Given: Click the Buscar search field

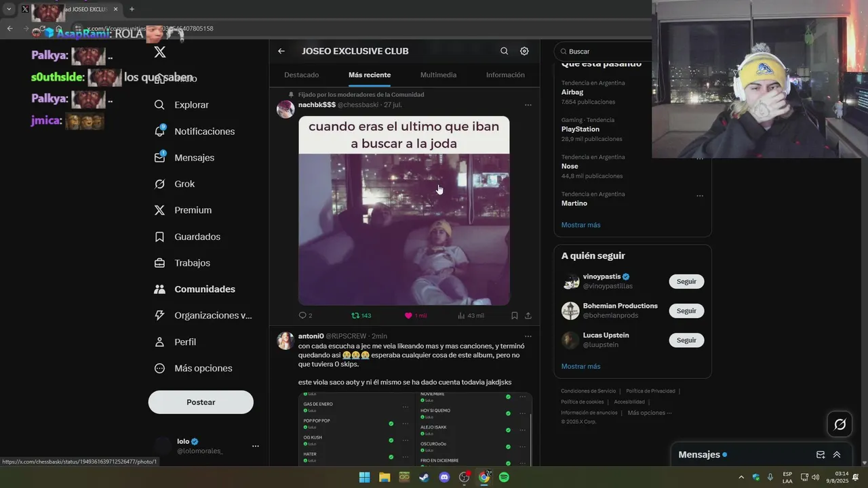Looking at the screenshot, I should [604, 51].
